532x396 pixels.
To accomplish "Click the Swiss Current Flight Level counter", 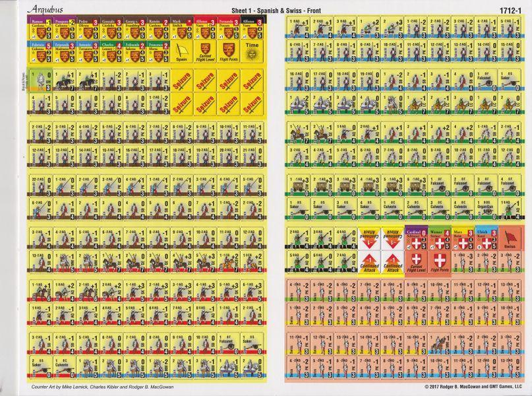I will [x=416, y=262].
